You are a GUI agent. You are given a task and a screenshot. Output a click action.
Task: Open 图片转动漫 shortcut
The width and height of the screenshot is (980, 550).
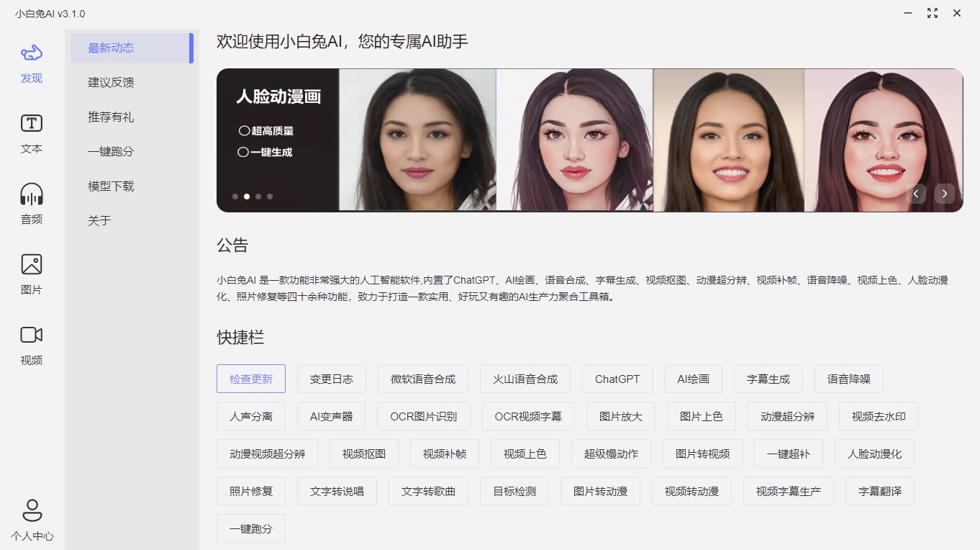coord(600,491)
